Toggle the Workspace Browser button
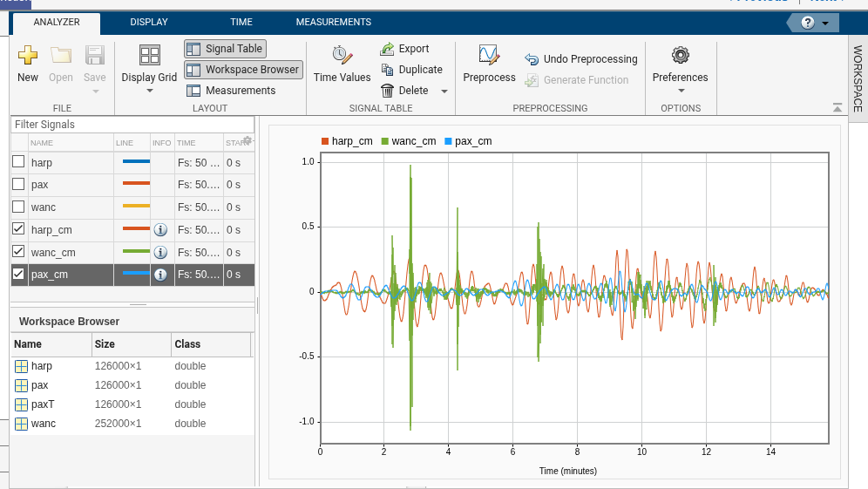The image size is (868, 489). point(243,70)
